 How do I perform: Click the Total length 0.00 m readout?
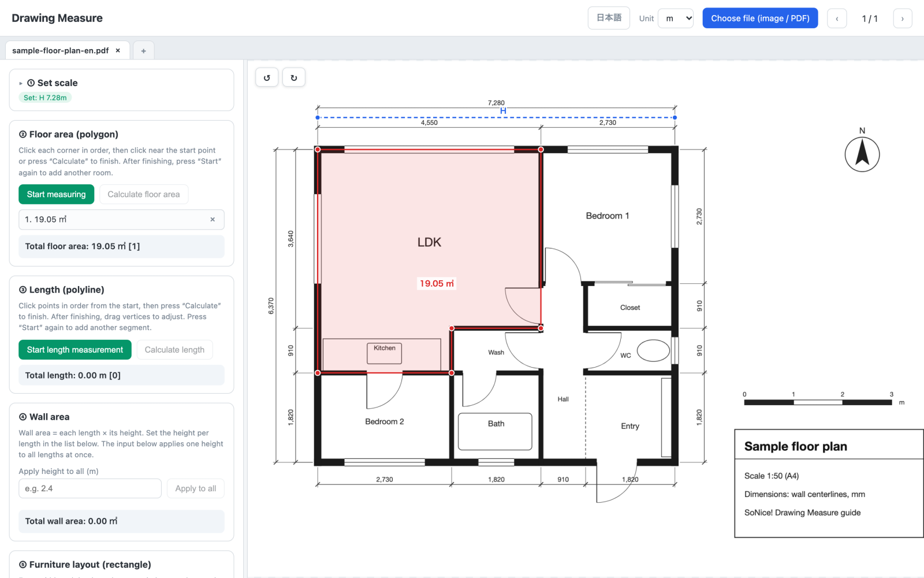point(121,375)
